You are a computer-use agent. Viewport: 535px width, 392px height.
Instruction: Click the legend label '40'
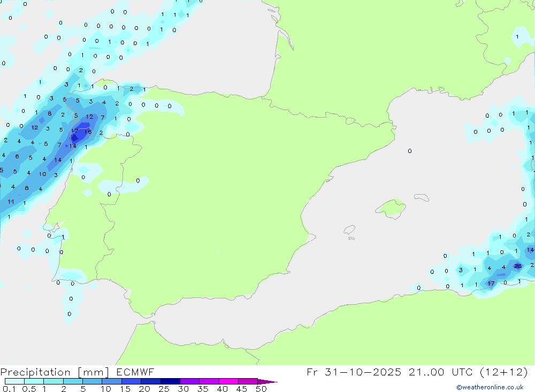[x=223, y=389]
